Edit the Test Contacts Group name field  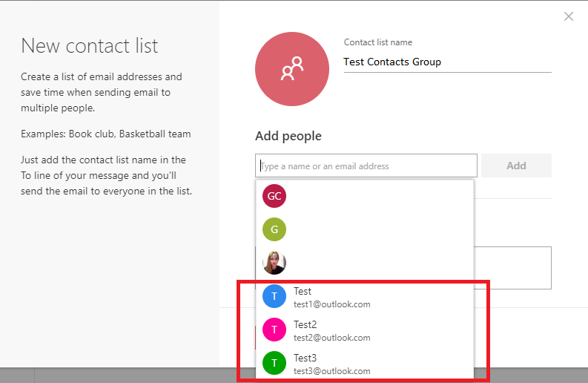pyautogui.click(x=447, y=62)
